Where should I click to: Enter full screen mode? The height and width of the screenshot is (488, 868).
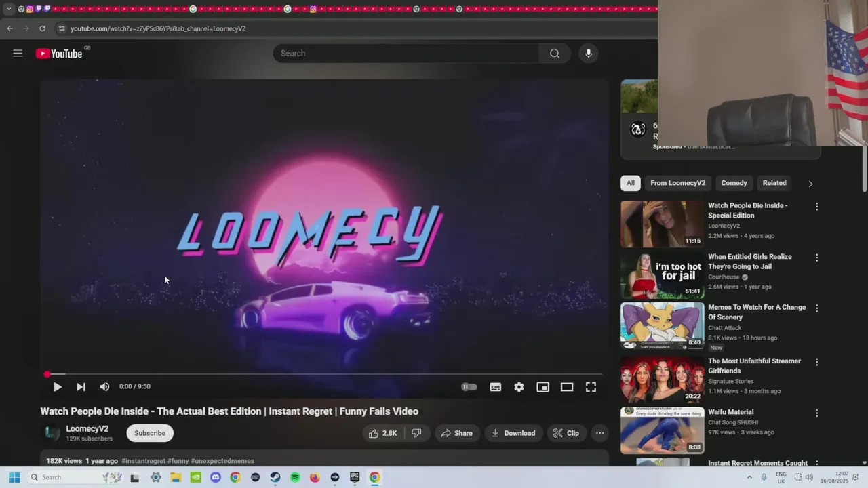point(591,387)
